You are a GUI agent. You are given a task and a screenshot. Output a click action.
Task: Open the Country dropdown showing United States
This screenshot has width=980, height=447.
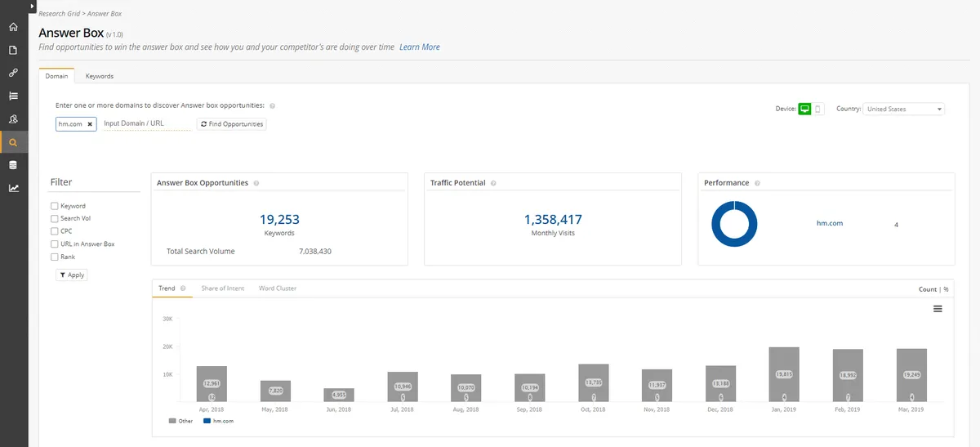click(x=904, y=109)
